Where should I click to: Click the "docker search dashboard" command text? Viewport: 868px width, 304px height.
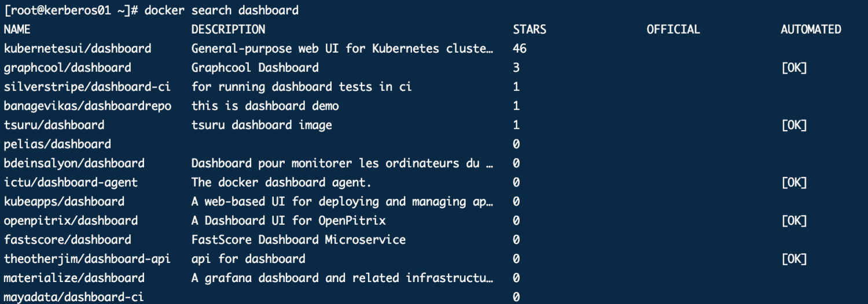pos(222,10)
